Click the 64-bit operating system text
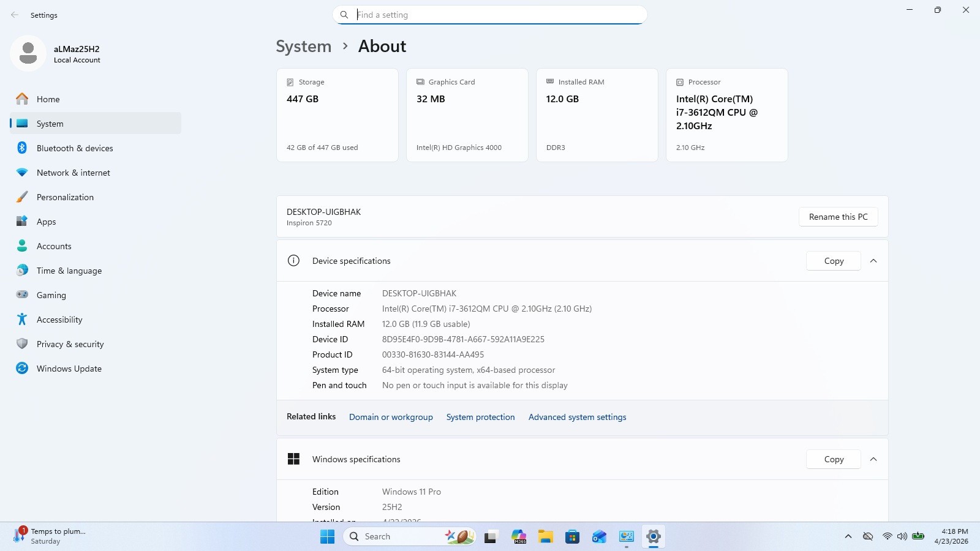Image resolution: width=980 pixels, height=551 pixels. tap(469, 370)
